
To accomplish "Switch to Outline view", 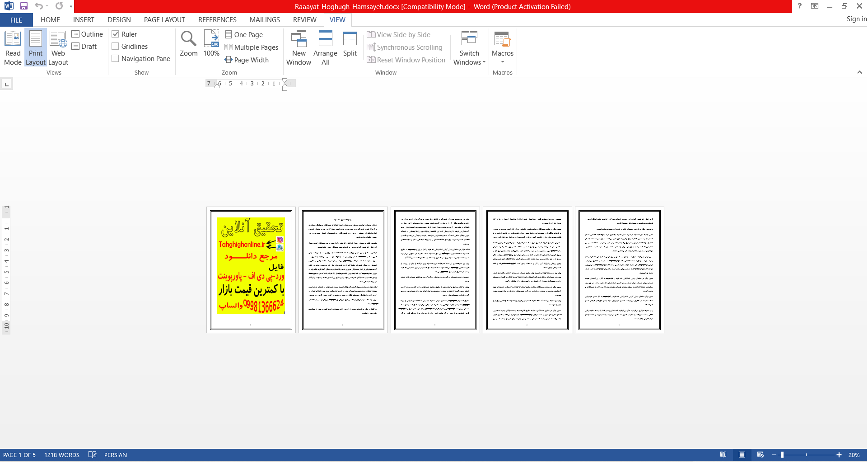I will tap(87, 34).
